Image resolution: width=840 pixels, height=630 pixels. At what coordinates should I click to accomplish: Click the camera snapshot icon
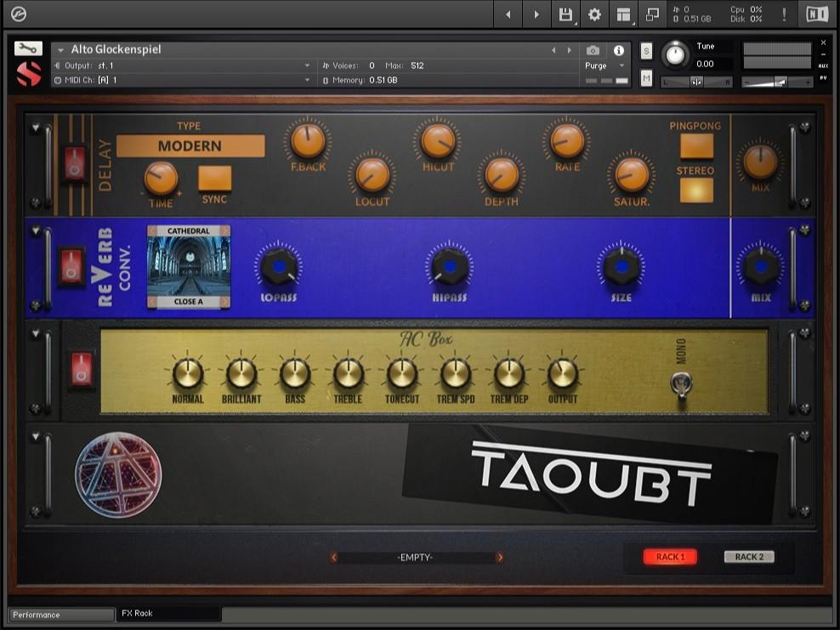(x=593, y=50)
